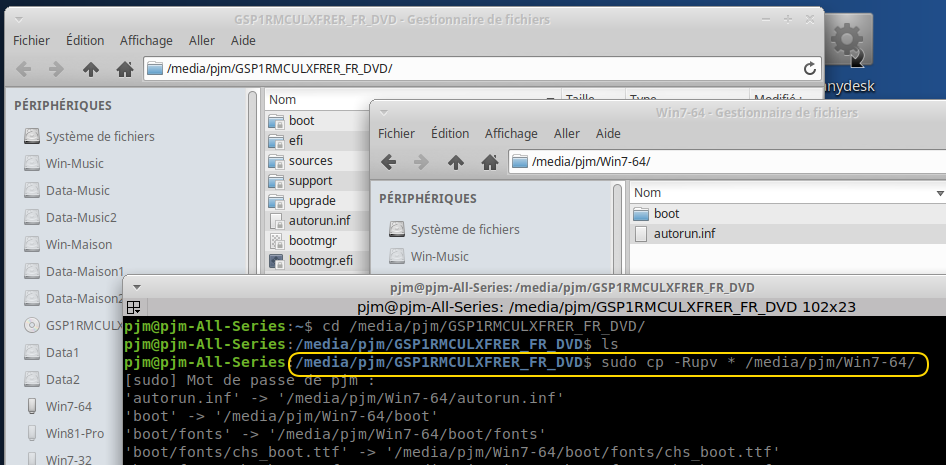
Task: Click the back arrow in GSP1RMCULXFRER_FR_DVD window
Action: (24, 69)
